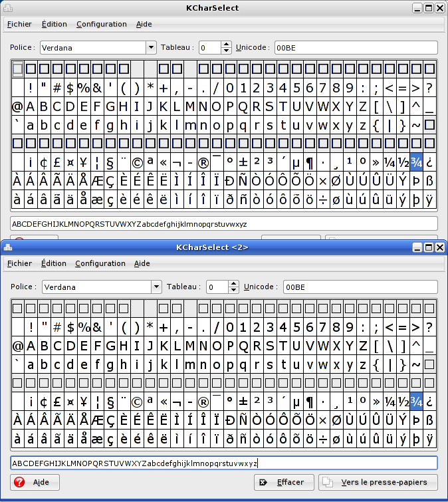Select the $ character in KCharSelect <2>
Image resolution: width=448 pixels, height=502 pixels.
[70, 327]
